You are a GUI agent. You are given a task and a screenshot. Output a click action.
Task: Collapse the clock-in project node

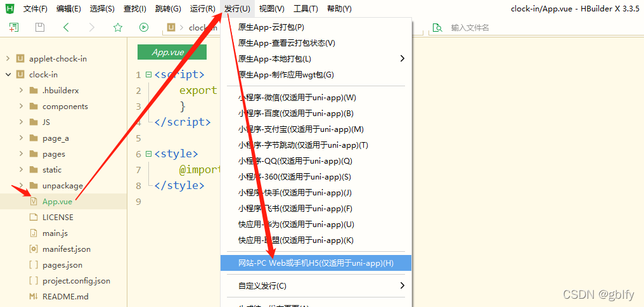8,75
